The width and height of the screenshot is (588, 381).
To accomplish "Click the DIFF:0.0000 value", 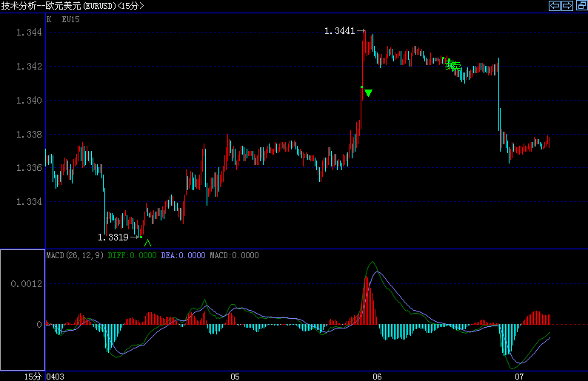I will coord(132,255).
